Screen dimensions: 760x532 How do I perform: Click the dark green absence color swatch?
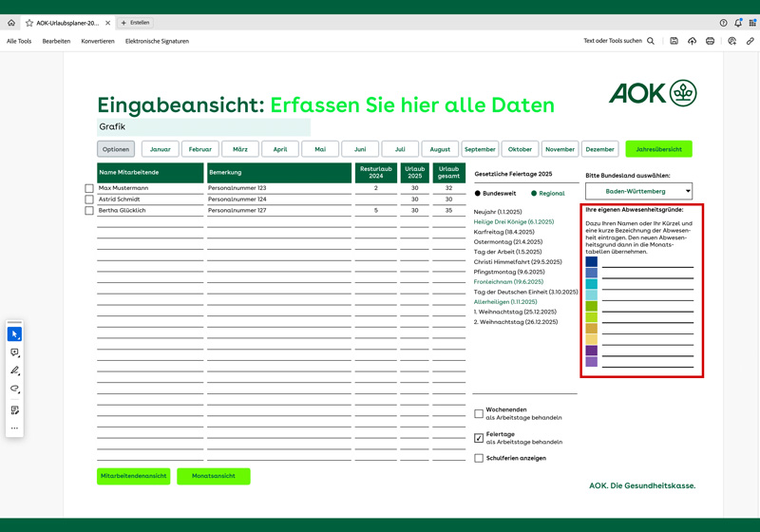[x=592, y=306]
